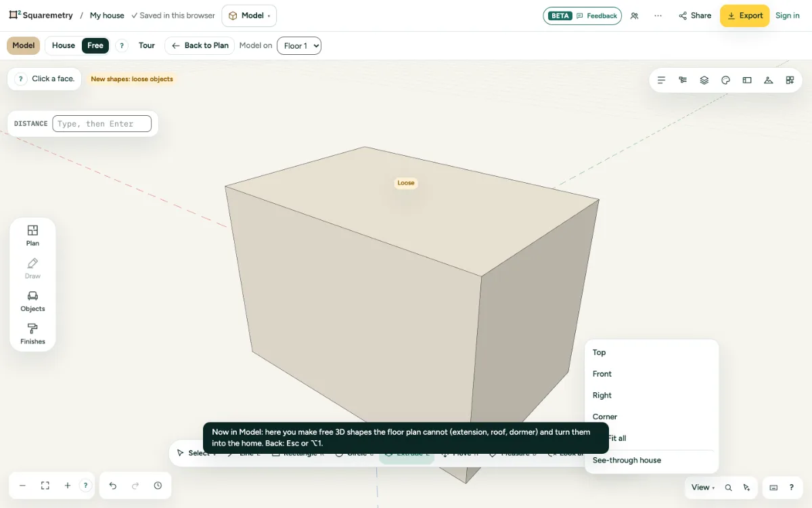
Task: Select the Free modeling mode
Action: (x=95, y=45)
